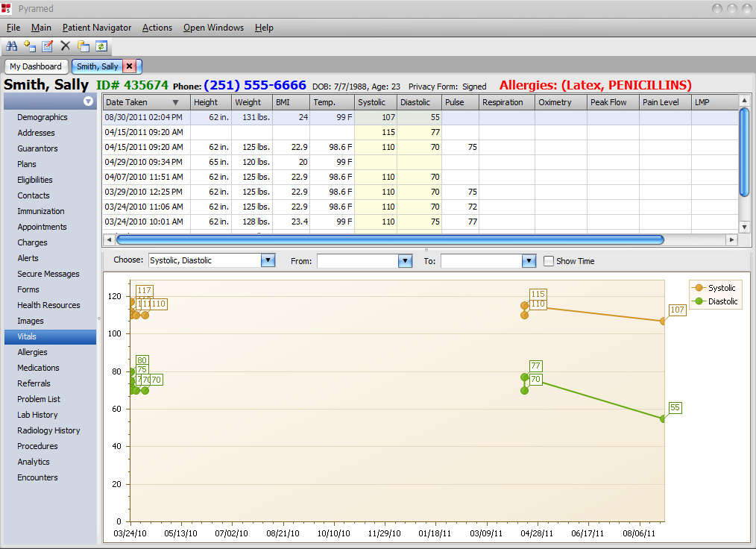
Task: Open Contacts in sidebar
Action: (34, 195)
